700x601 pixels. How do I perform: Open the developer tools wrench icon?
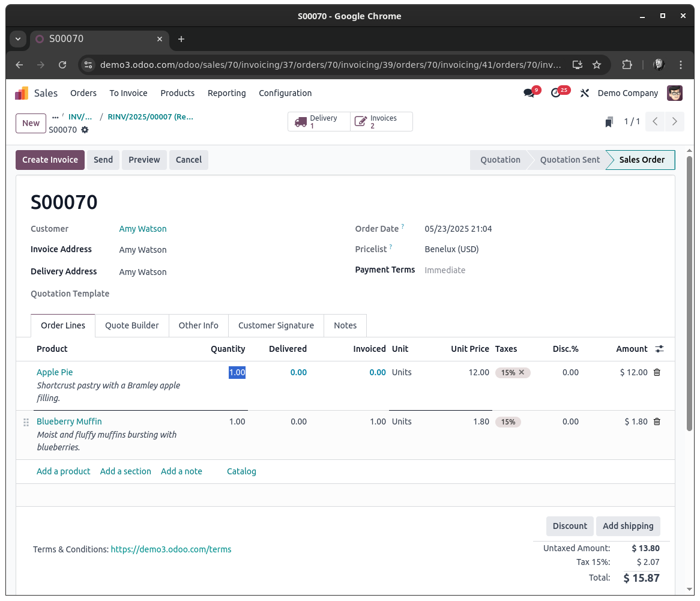pyautogui.click(x=585, y=93)
